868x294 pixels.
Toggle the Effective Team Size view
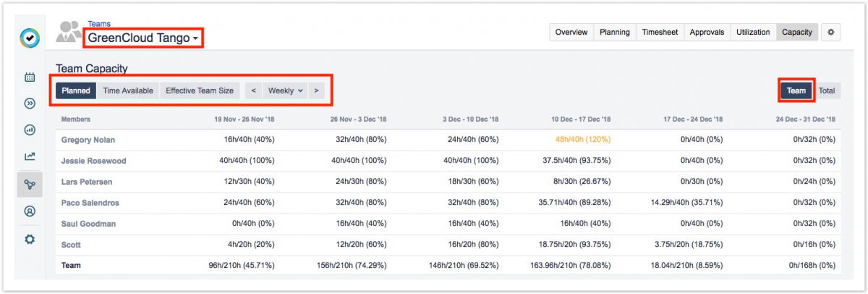click(199, 91)
